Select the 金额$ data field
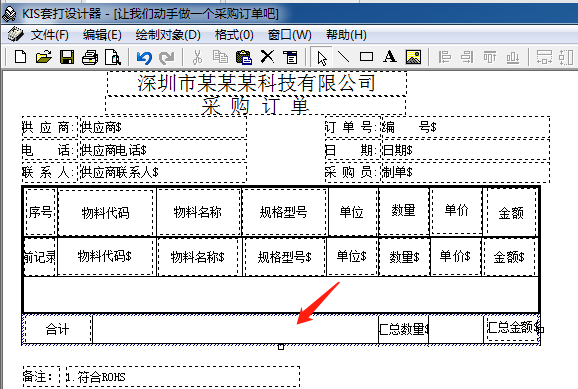Image resolution: width=578 pixels, height=389 pixels. [x=509, y=257]
